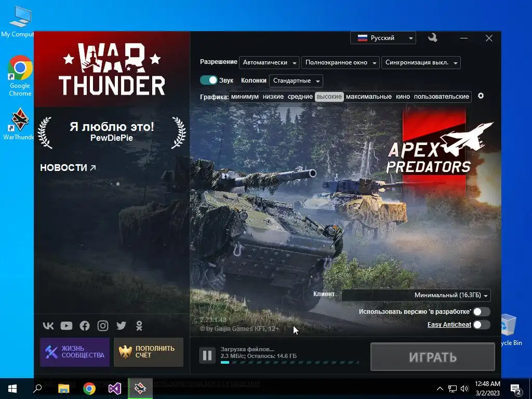This screenshot has width=532, height=399.
Task: Click the 'Загрузка файлов...' status text
Action: (x=247, y=349)
